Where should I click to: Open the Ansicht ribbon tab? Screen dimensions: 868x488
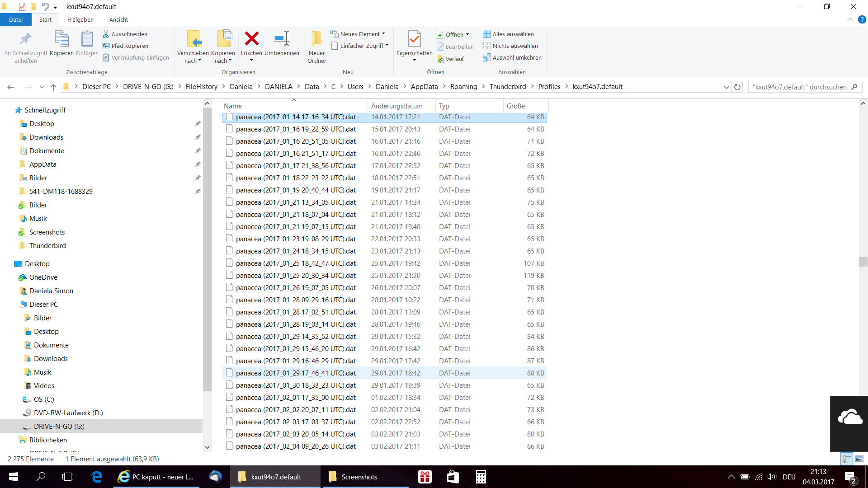[x=118, y=19]
